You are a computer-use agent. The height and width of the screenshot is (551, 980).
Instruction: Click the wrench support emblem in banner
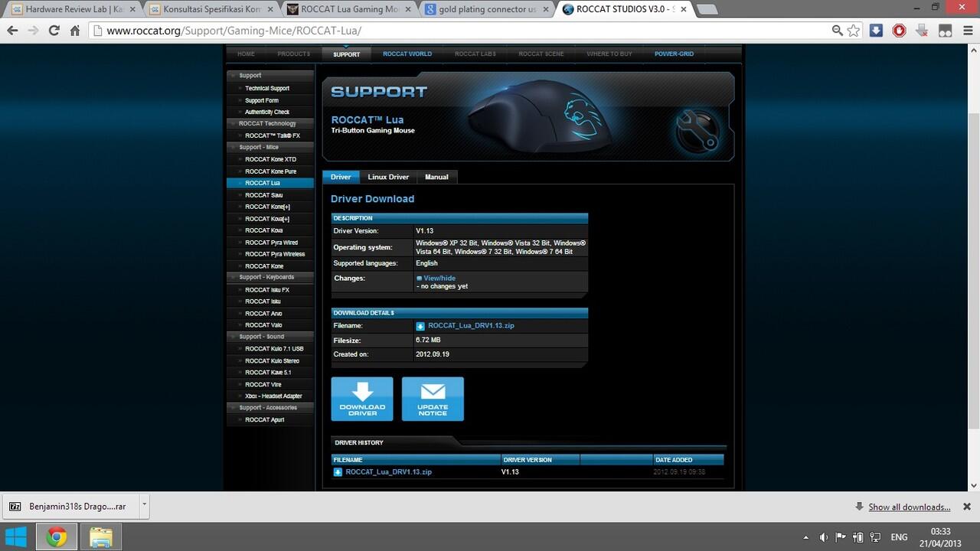coord(697,130)
